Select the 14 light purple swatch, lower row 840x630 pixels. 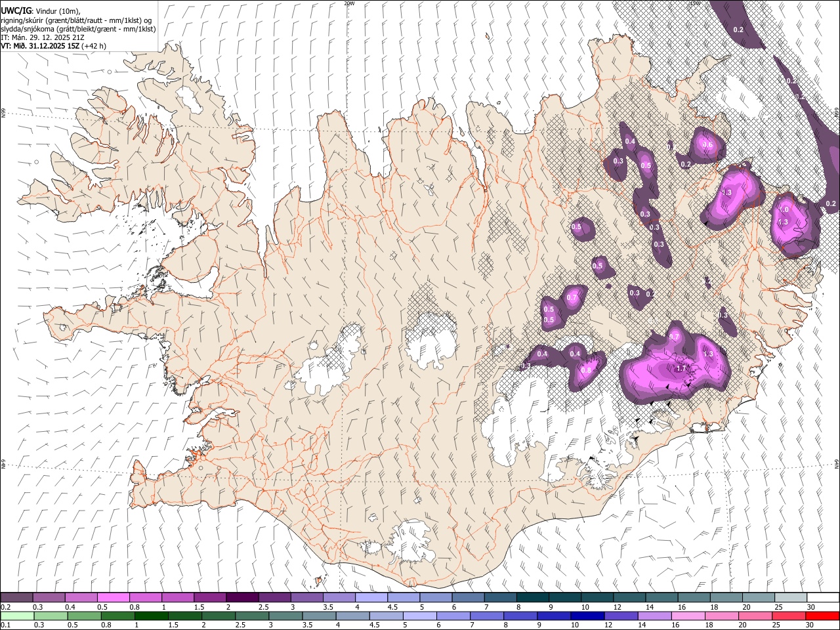(655, 616)
